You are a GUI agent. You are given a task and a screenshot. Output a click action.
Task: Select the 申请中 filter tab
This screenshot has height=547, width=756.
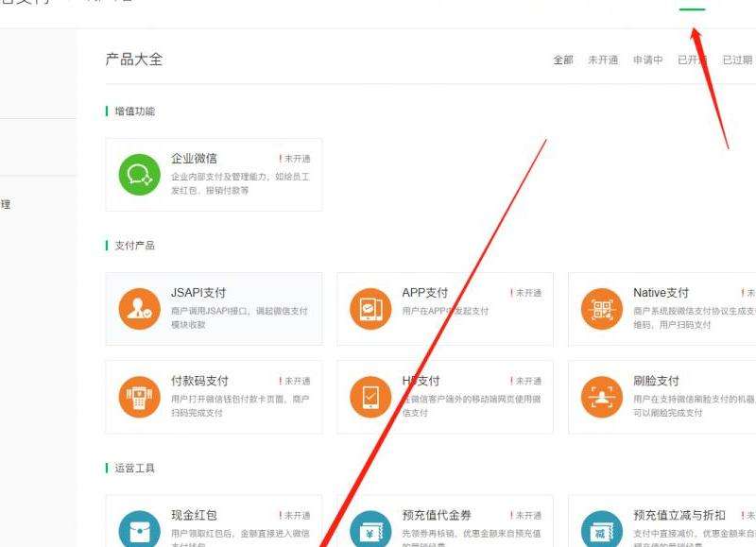(x=647, y=60)
